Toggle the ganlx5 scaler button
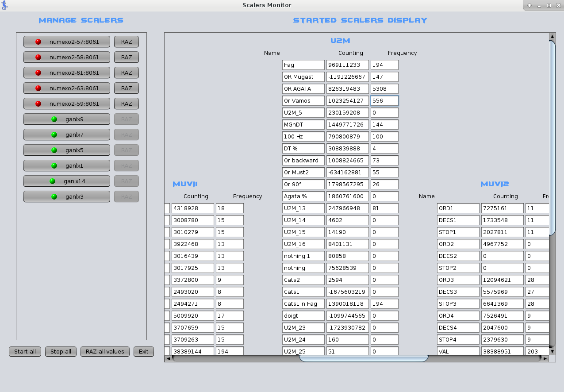This screenshot has height=392, width=564. tap(67, 150)
